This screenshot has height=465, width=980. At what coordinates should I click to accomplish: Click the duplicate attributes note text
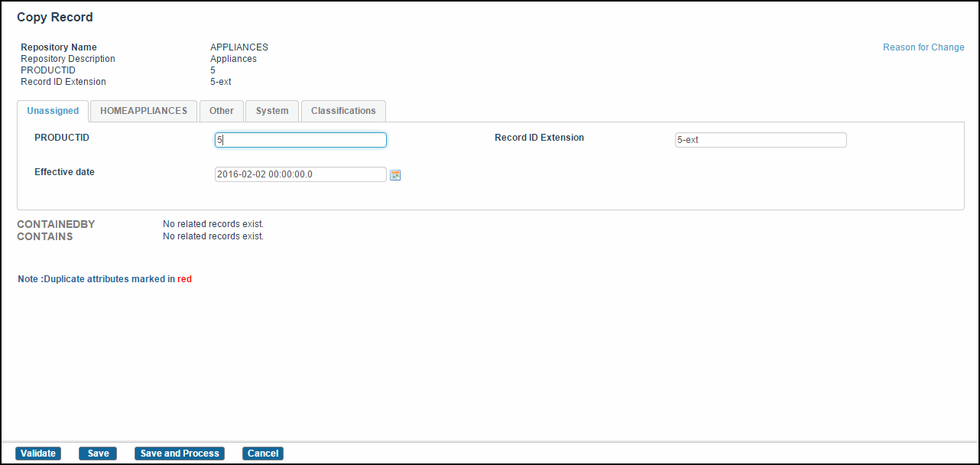(x=105, y=279)
